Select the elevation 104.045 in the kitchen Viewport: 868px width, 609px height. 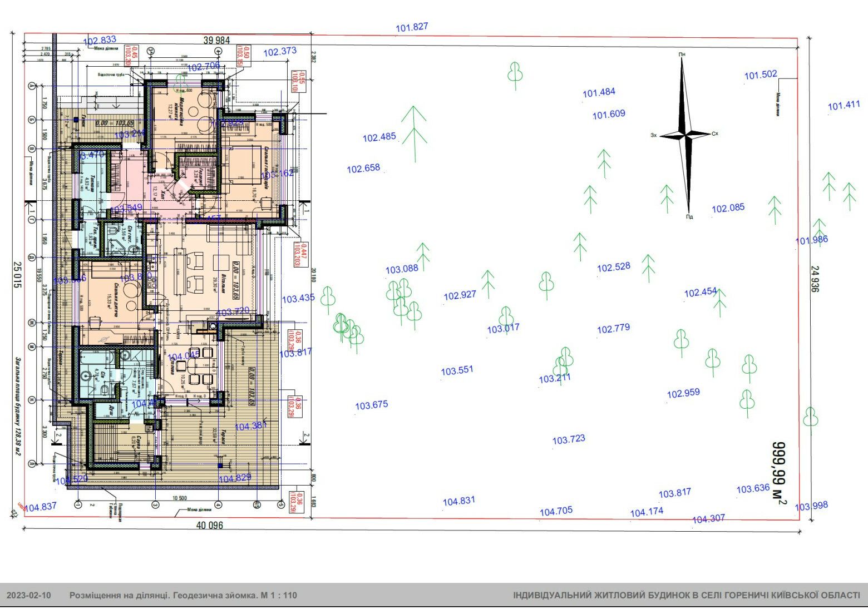pyautogui.click(x=184, y=356)
